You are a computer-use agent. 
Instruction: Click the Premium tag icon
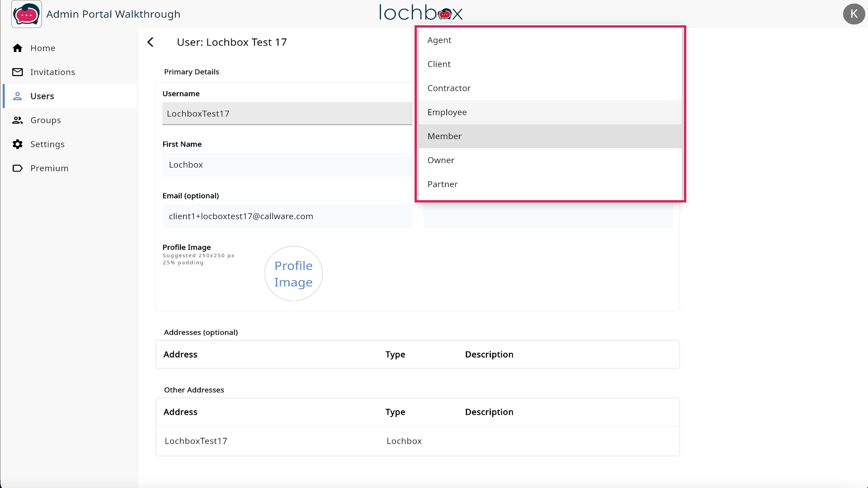pos(18,168)
